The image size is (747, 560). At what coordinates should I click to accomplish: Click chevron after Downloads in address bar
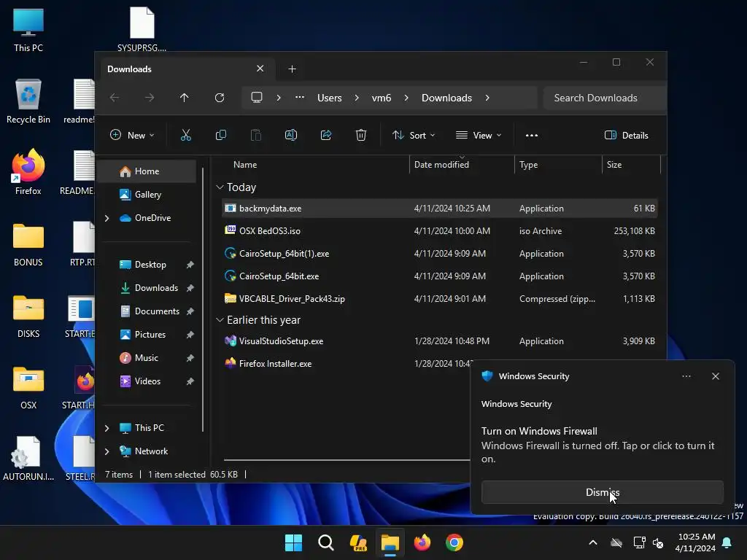[x=487, y=98]
